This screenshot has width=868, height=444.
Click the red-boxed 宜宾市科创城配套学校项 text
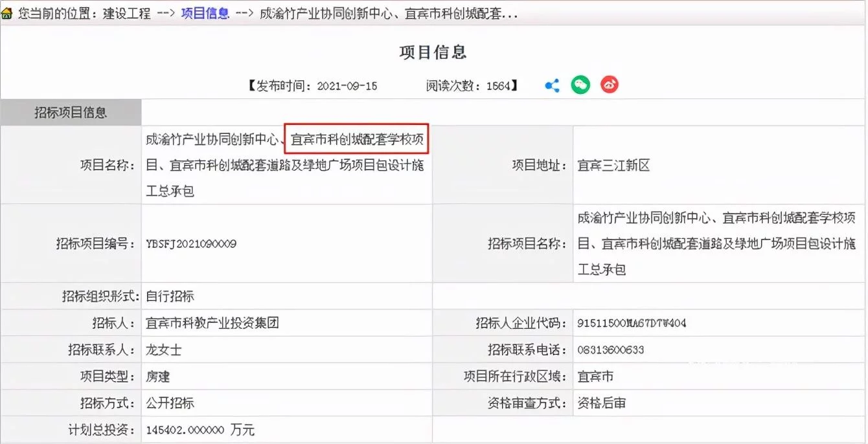pos(358,139)
